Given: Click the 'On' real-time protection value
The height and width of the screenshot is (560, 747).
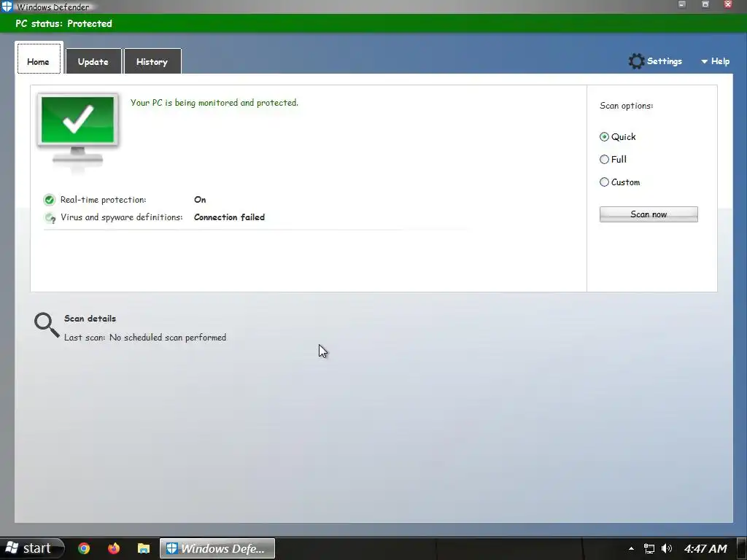Looking at the screenshot, I should 200,200.
